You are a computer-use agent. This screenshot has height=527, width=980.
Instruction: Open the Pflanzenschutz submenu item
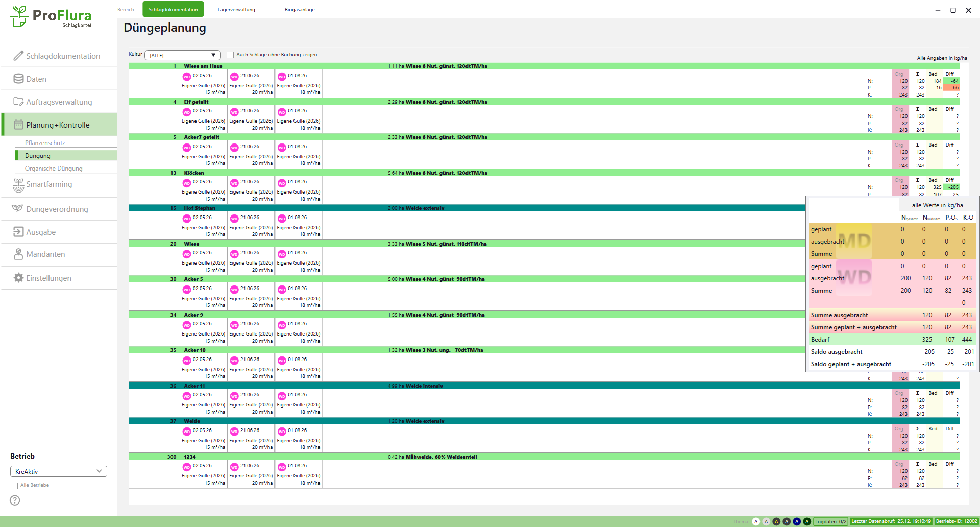point(45,143)
